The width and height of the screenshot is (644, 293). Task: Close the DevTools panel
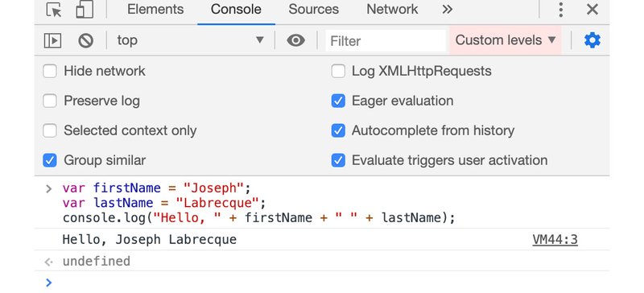coord(592,10)
